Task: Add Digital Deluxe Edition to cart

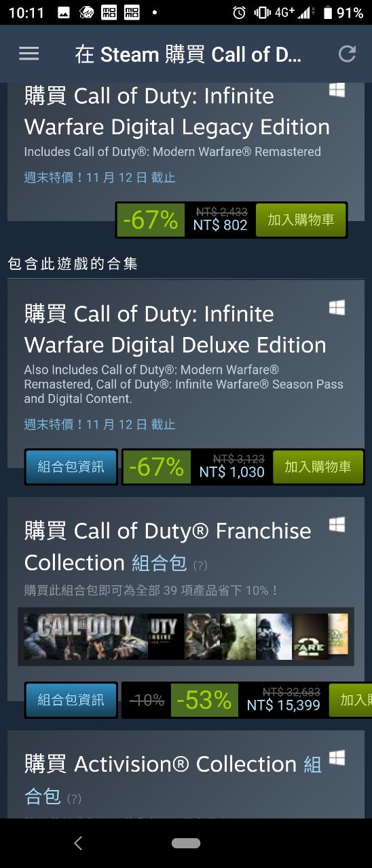Action: 318,467
